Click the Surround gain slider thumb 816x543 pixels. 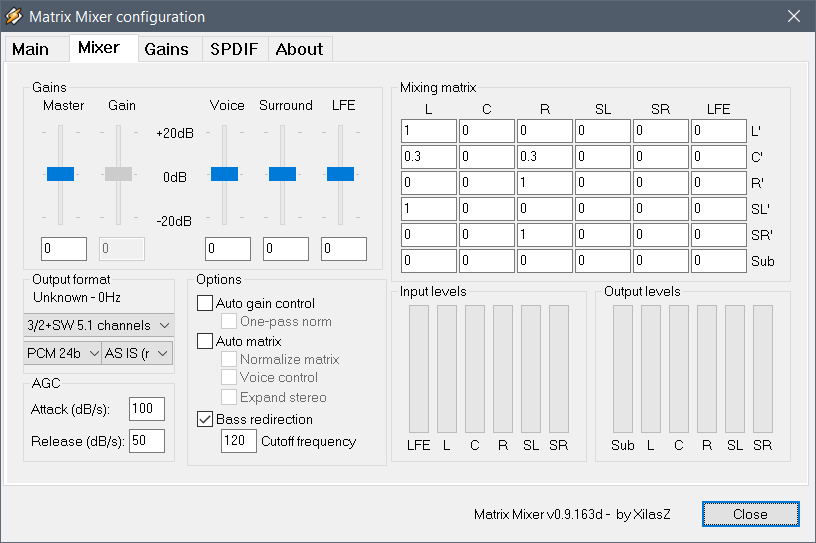[283, 174]
